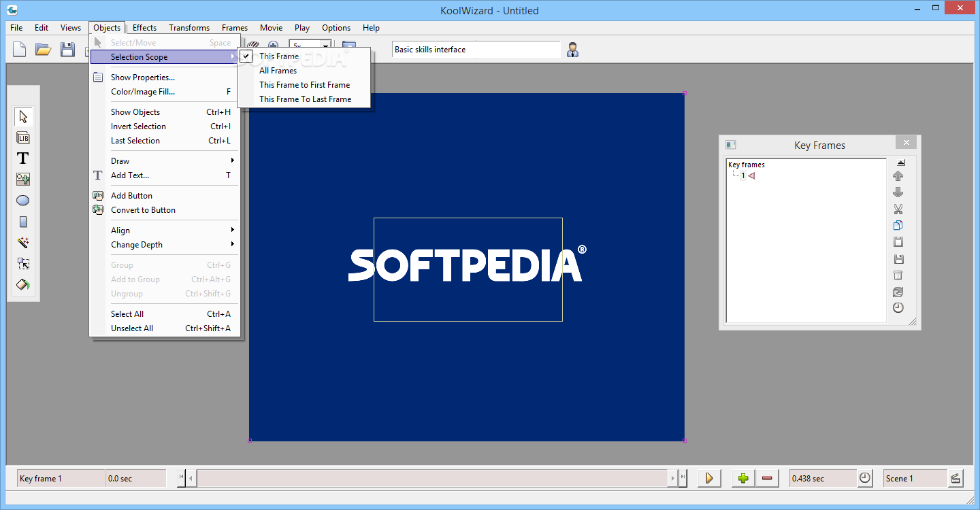The height and width of the screenshot is (510, 980).
Task: Paste key frame in Key Frames panel
Action: click(x=898, y=242)
